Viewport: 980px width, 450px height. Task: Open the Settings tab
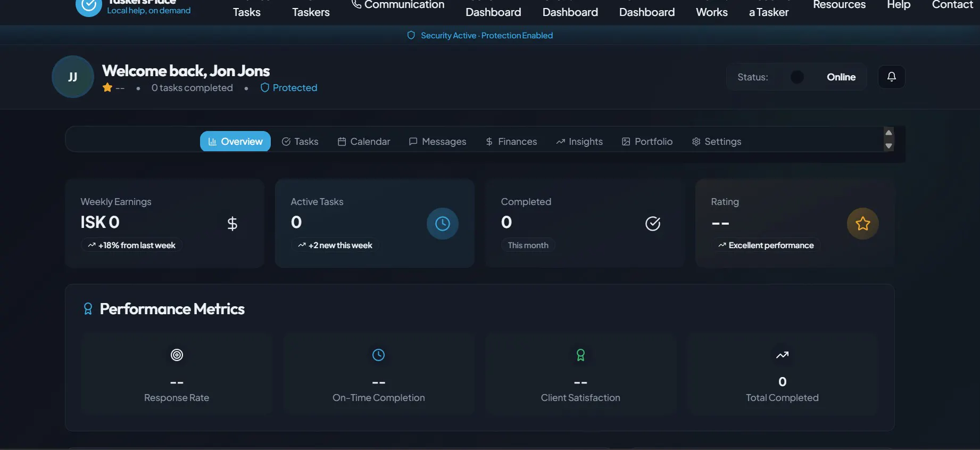(717, 141)
